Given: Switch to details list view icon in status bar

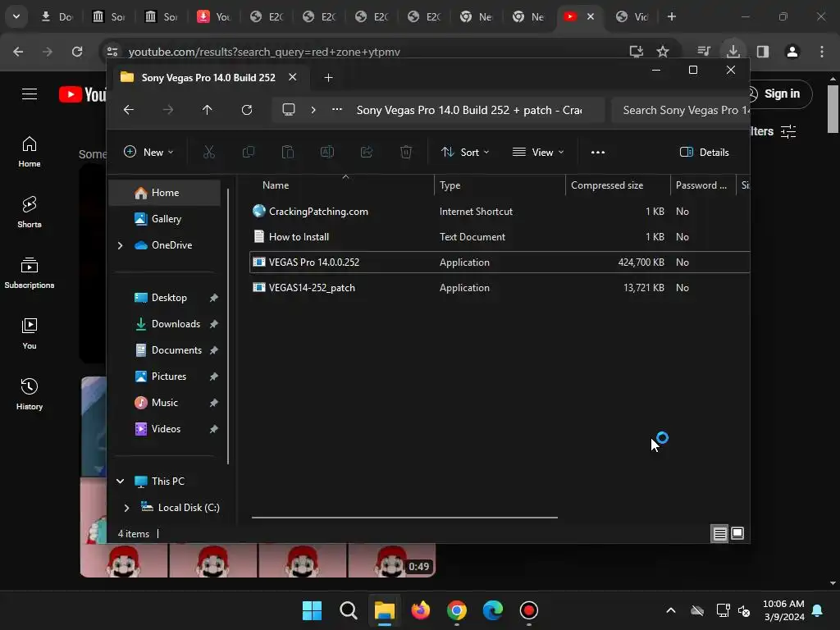Looking at the screenshot, I should 720,533.
